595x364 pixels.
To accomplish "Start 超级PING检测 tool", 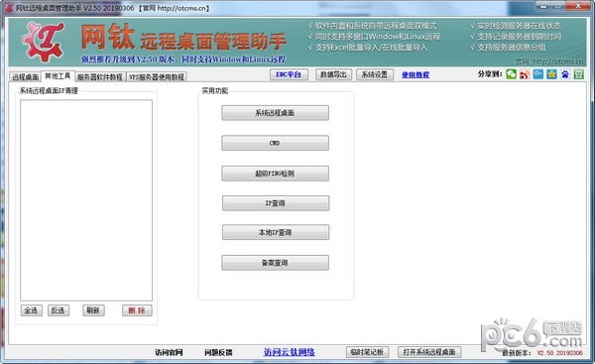I will (275, 174).
